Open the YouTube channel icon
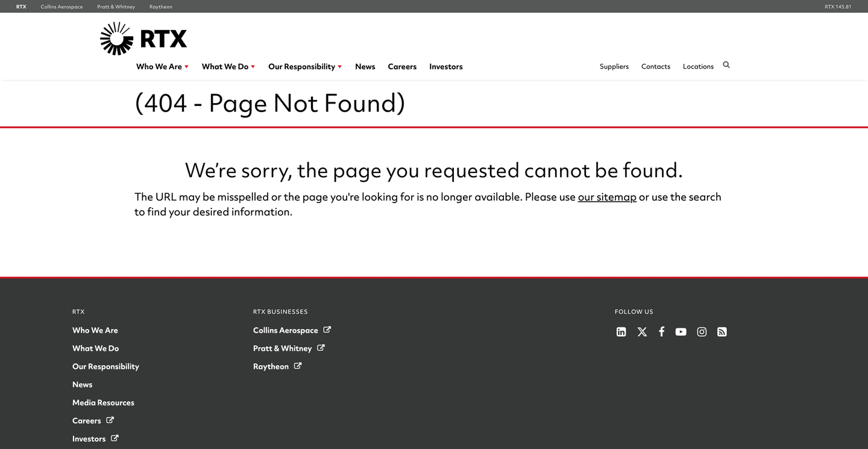The width and height of the screenshot is (868, 449). tap(681, 332)
